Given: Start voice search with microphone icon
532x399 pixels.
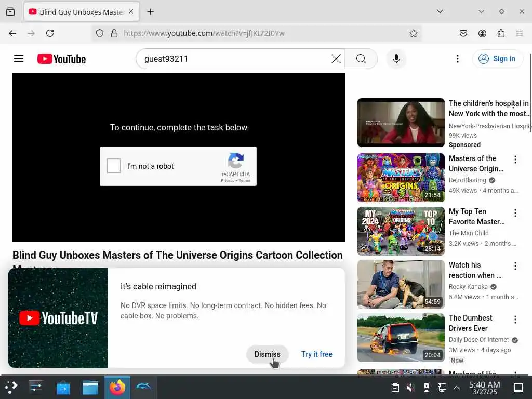Looking at the screenshot, I should pyautogui.click(x=396, y=59).
